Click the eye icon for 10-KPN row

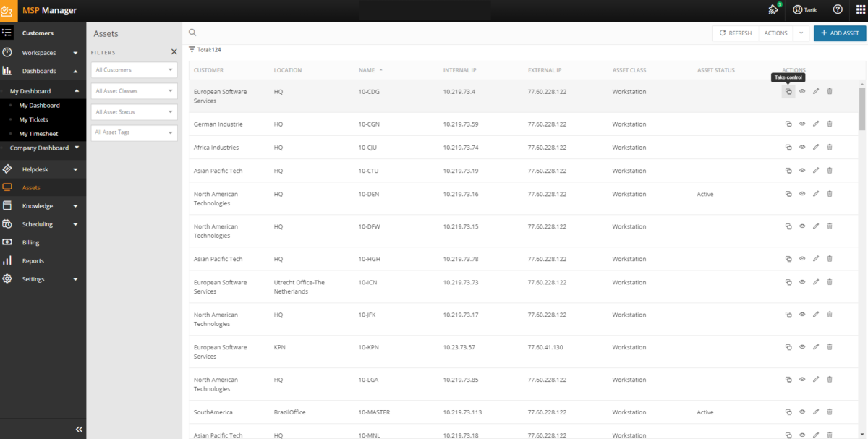click(x=802, y=347)
